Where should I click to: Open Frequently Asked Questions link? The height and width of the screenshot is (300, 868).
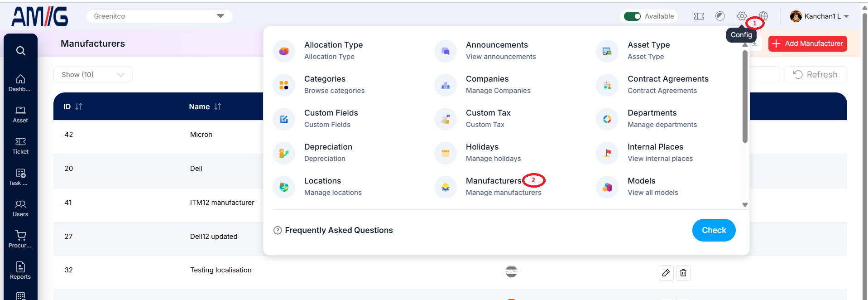click(333, 230)
